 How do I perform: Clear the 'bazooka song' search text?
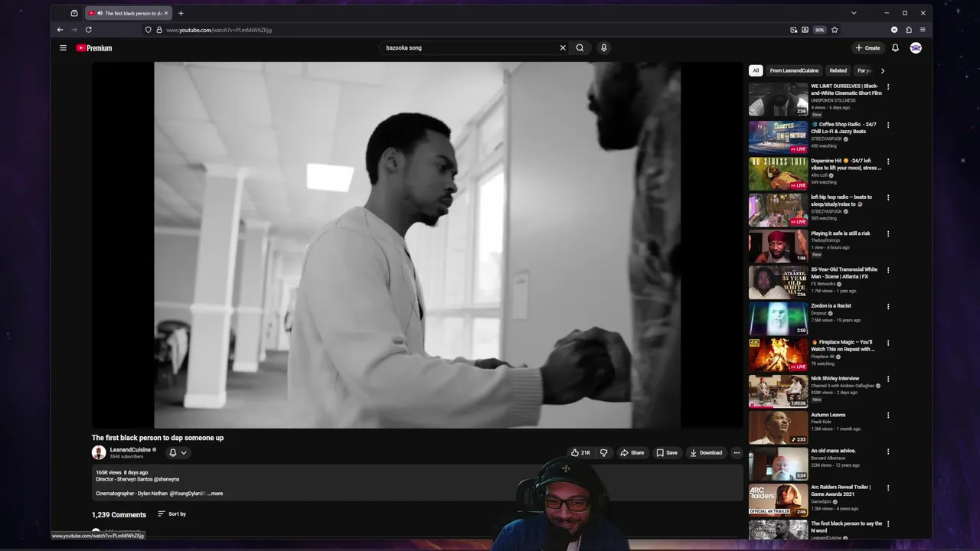[x=563, y=47]
